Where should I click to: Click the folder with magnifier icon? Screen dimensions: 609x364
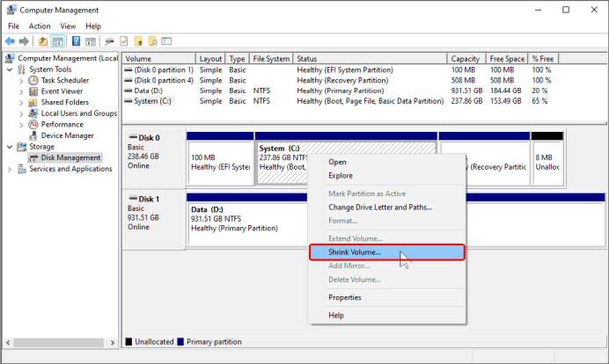(153, 41)
